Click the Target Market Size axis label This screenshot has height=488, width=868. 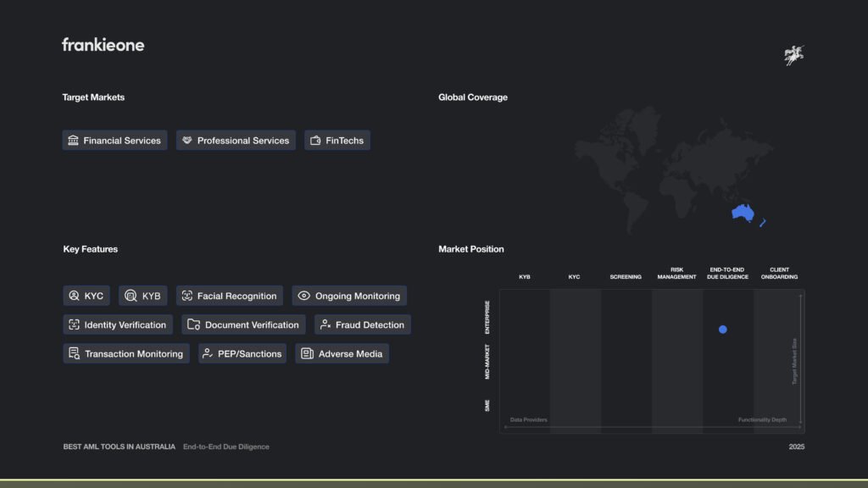click(x=794, y=361)
